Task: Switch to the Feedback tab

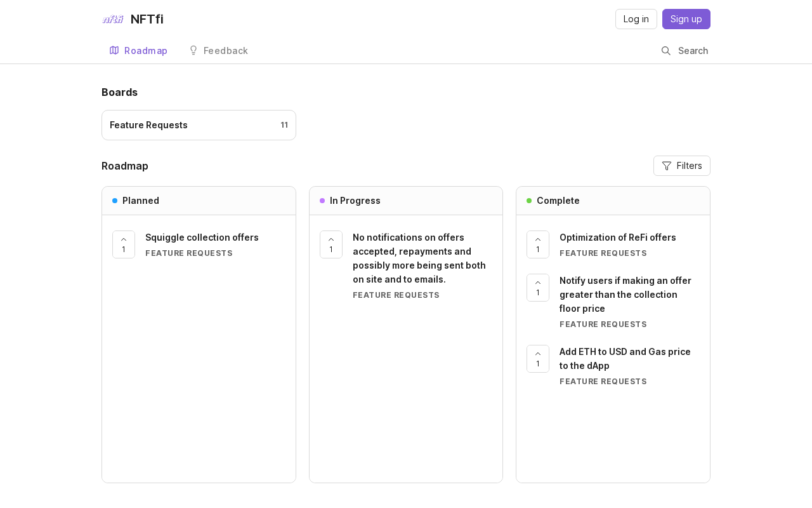Action: pos(218,51)
